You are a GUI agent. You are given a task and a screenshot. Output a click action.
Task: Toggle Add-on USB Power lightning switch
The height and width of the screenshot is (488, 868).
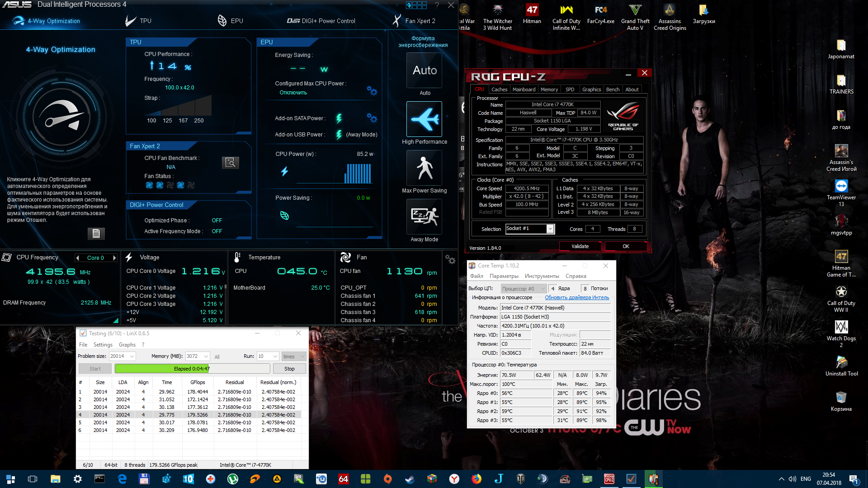tap(339, 135)
